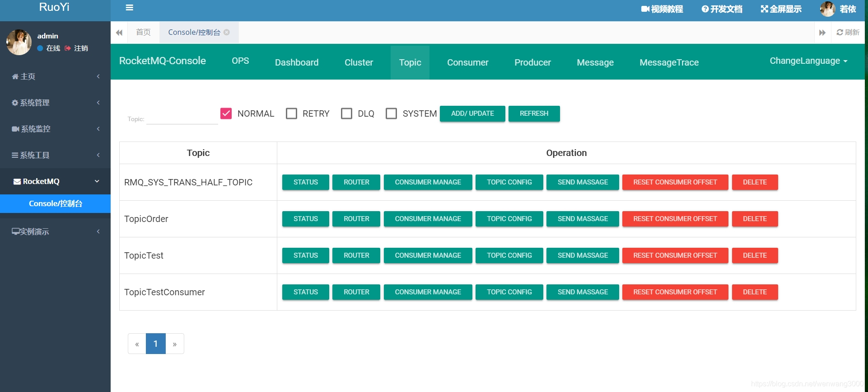Click DELETE for TopicTestConsumer
Screen dimensions: 868x392
point(755,292)
